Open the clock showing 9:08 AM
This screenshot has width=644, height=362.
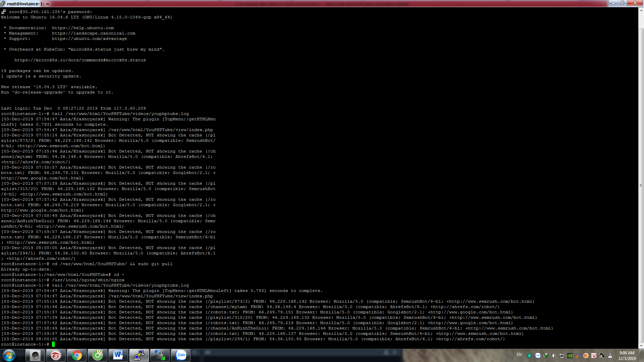pos(627,356)
